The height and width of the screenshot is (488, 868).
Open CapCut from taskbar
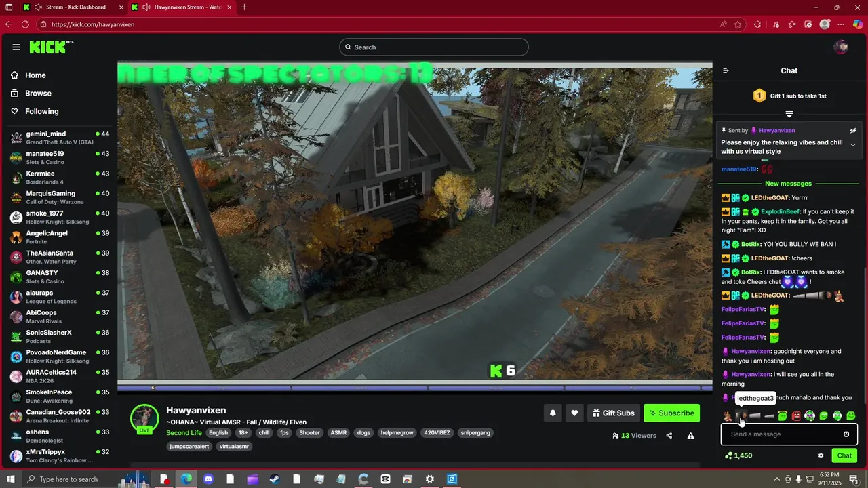[x=385, y=479]
